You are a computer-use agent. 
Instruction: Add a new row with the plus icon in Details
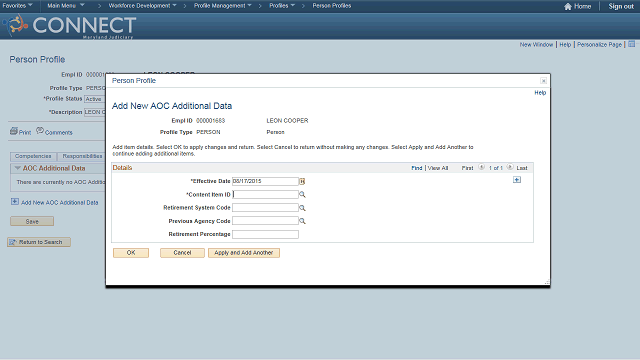tap(517, 180)
